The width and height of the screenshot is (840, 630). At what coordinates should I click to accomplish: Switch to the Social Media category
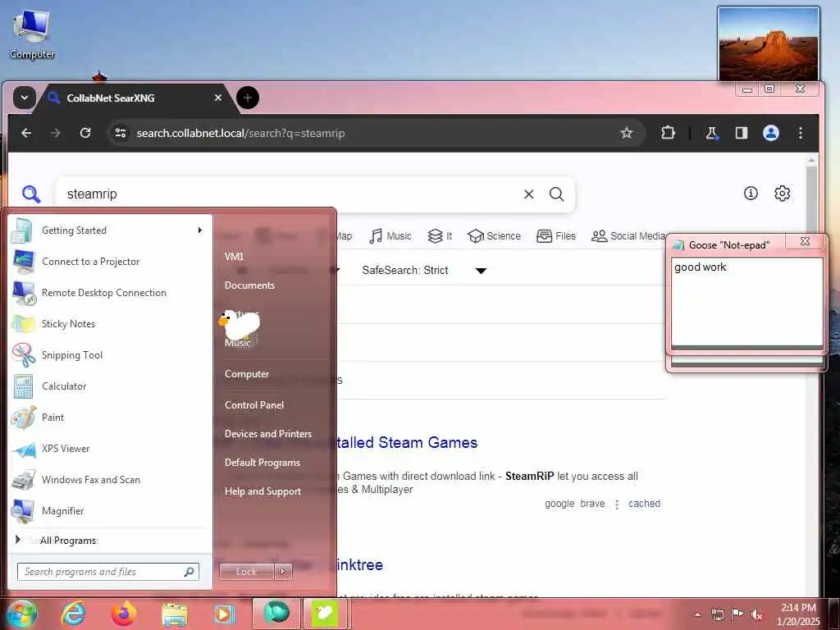pos(628,236)
